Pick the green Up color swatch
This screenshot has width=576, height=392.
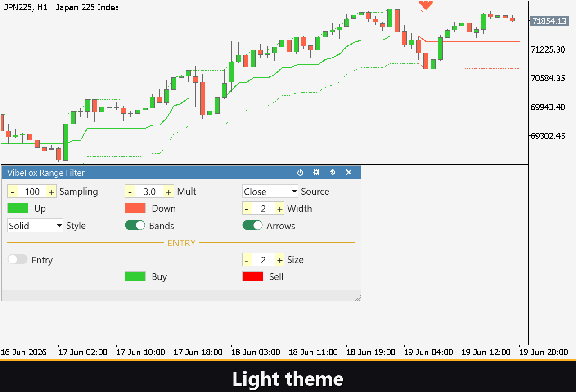pos(18,208)
